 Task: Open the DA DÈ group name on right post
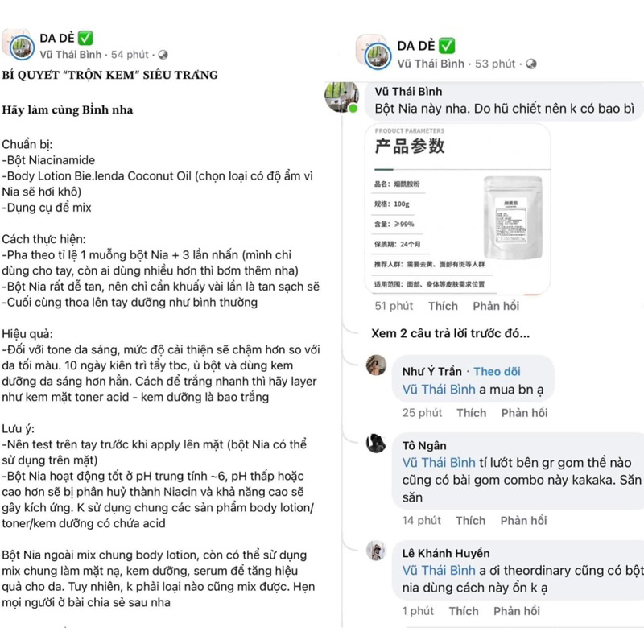click(417, 45)
